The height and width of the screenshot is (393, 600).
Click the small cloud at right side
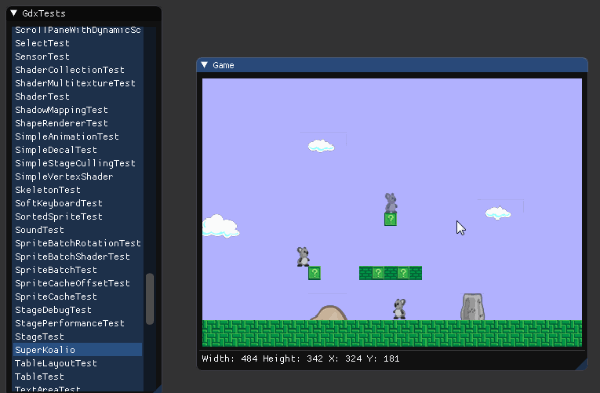tap(498, 213)
